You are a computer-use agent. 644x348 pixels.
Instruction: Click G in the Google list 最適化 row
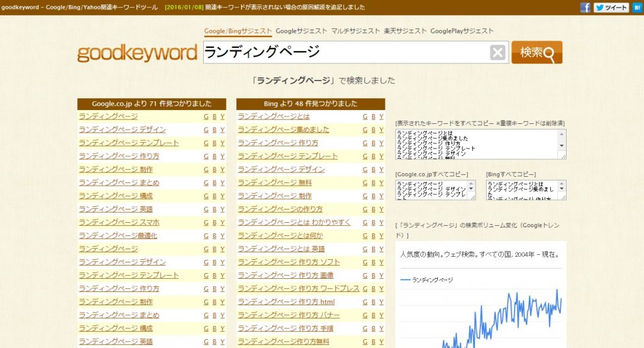(x=206, y=236)
